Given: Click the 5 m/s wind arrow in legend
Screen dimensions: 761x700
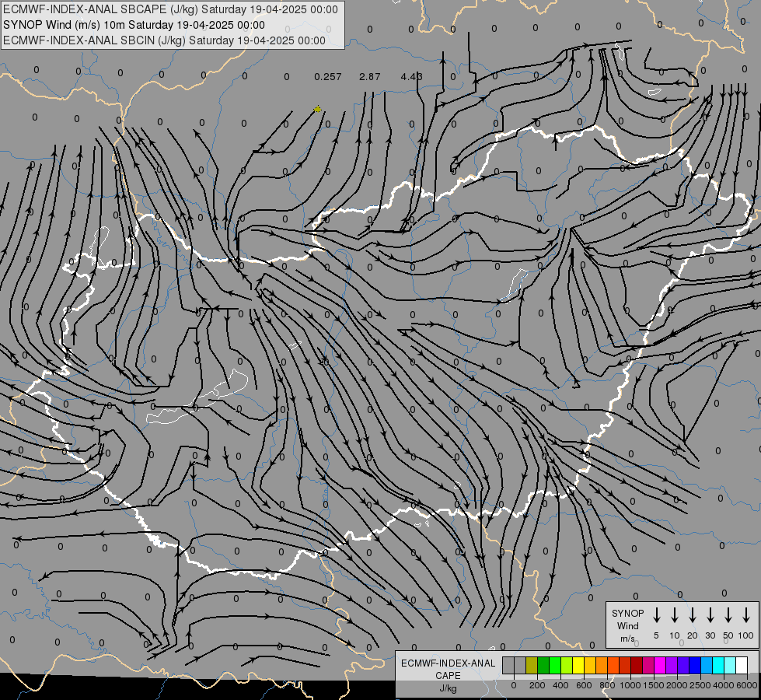Looking at the screenshot, I should click(656, 614).
